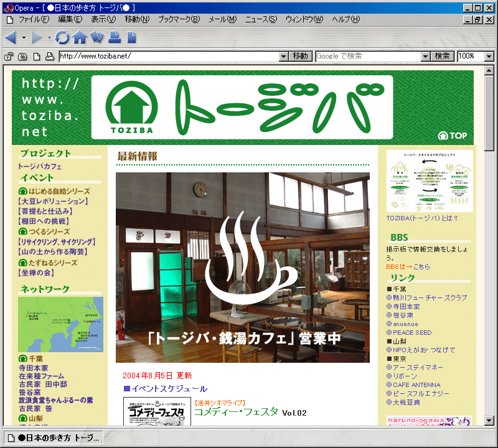The height and width of the screenshot is (448, 498).
Task: Open the 【棚田への挑戦】 link
Action: (44, 222)
